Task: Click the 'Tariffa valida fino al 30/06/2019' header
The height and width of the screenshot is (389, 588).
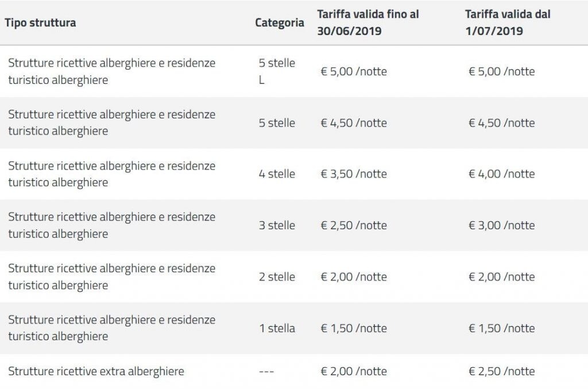Action: click(x=368, y=22)
